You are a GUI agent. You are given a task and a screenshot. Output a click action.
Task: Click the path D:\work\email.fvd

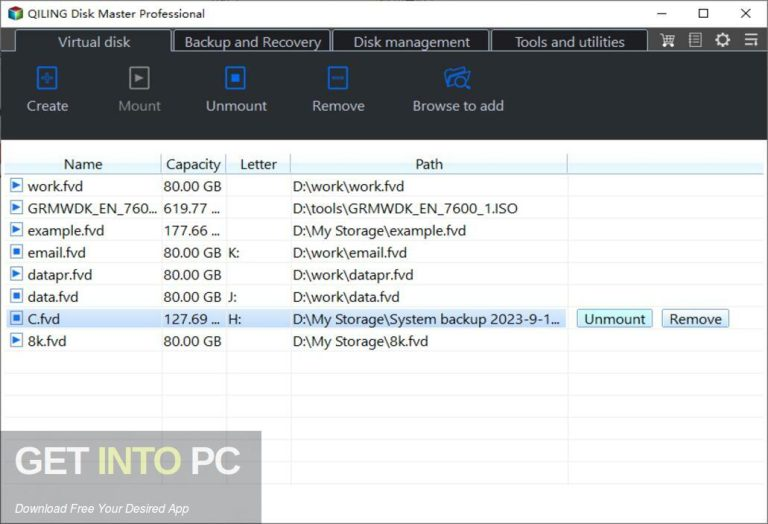click(x=350, y=253)
